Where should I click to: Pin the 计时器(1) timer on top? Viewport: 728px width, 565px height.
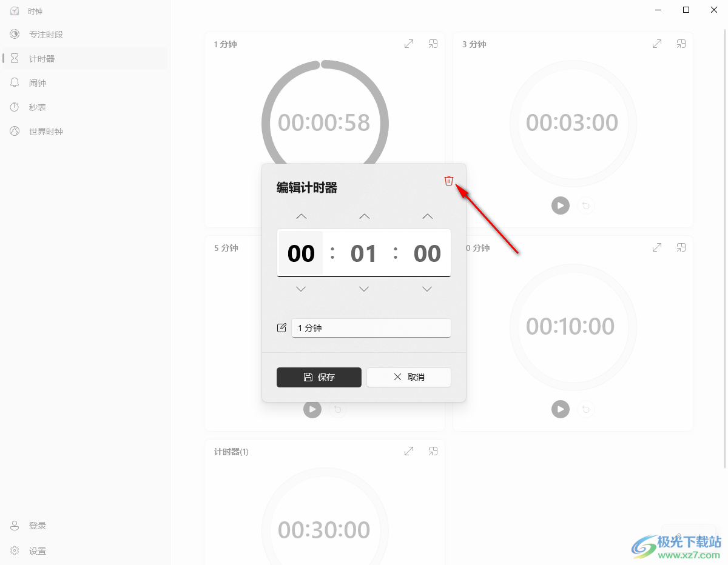(x=433, y=451)
